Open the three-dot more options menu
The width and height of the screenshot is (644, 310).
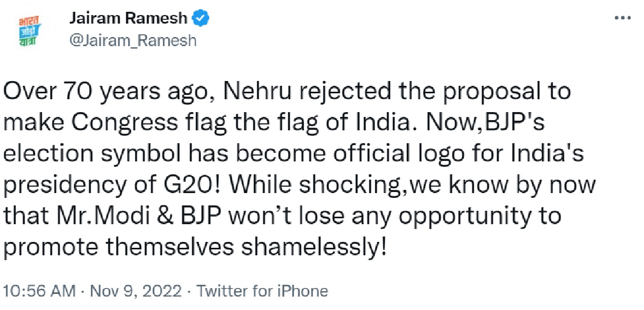point(623,18)
